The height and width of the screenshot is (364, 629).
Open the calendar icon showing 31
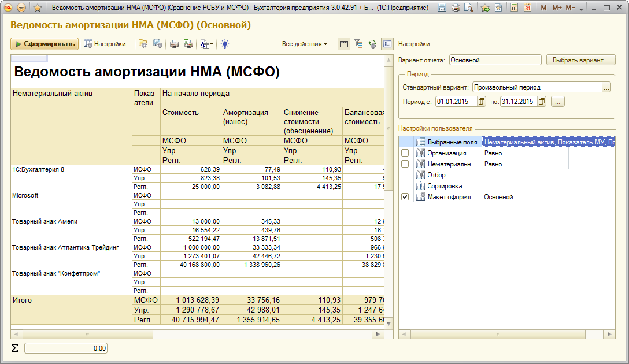(x=527, y=8)
